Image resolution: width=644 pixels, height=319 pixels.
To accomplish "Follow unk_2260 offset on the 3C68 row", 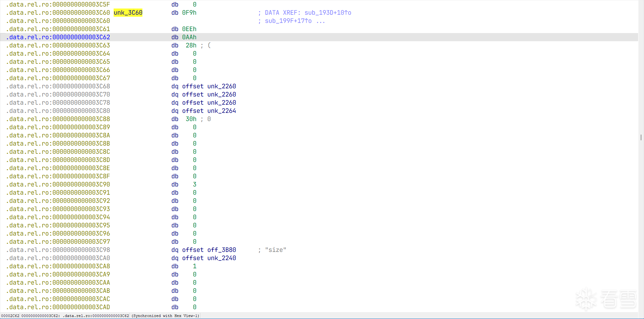I will tap(222, 86).
